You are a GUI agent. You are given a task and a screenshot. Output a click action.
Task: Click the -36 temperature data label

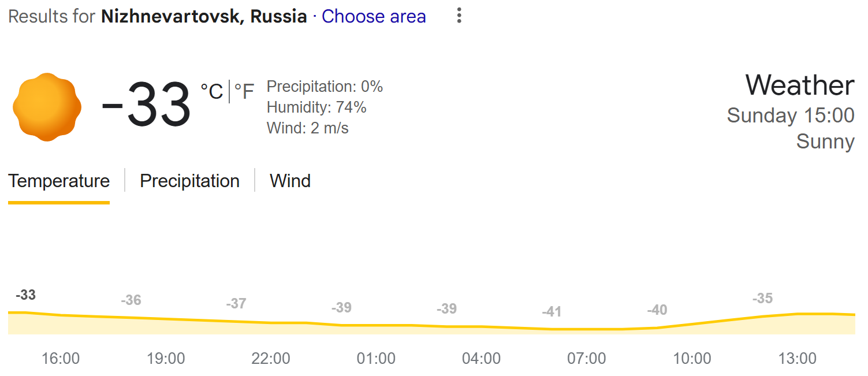click(131, 300)
